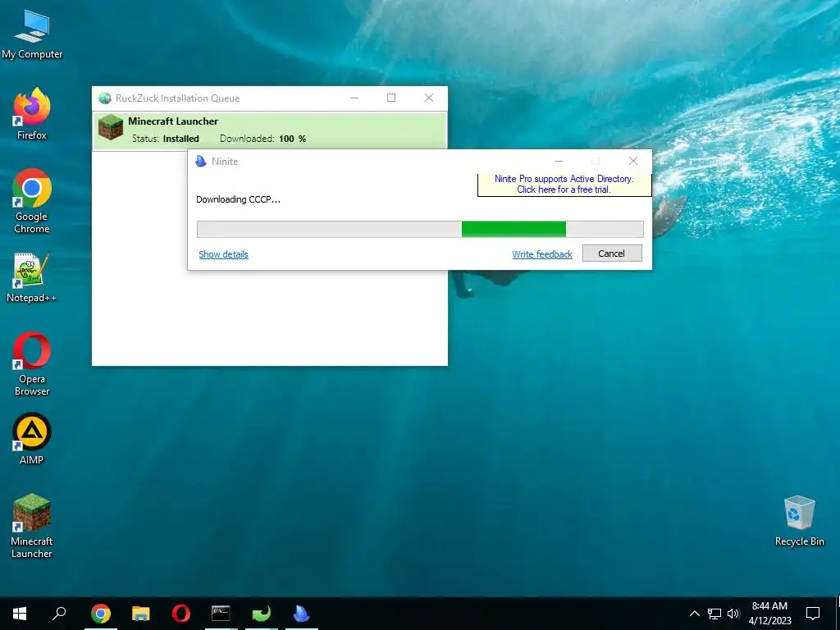Click 'Status: Installed' text in queue

(166, 139)
